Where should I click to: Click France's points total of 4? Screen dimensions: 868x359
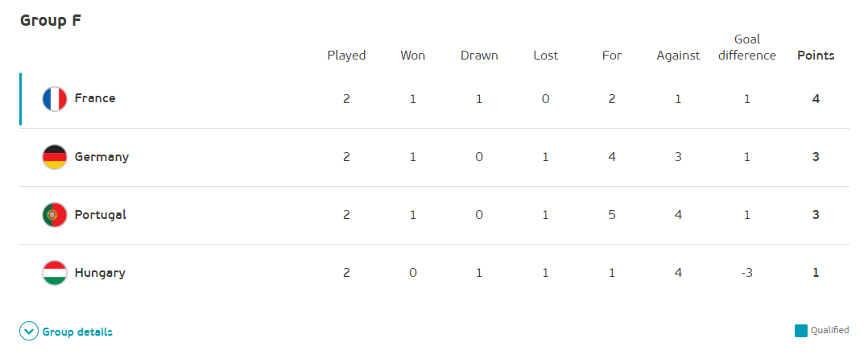(x=816, y=99)
